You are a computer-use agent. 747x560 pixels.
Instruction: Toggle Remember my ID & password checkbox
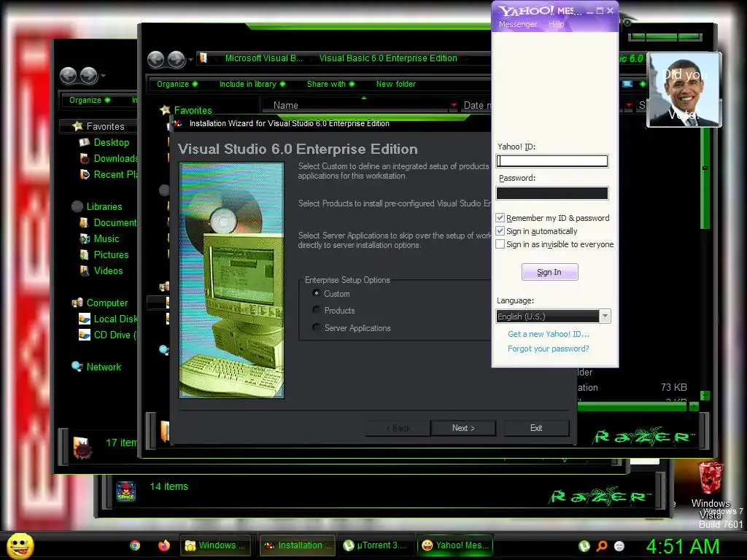pyautogui.click(x=500, y=217)
